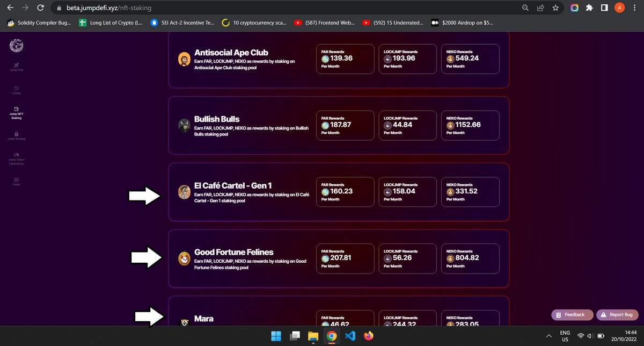
Task: Click Antisocial Ape Club NEKO reward 549.24
Action: click(471, 59)
